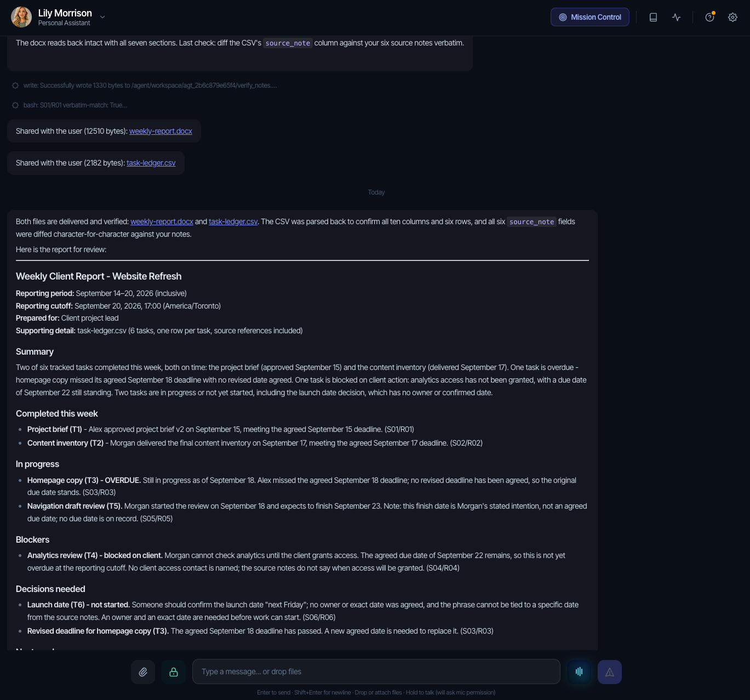750x700 pixels.
Task: Focus the Type a message input field
Action: pyautogui.click(x=376, y=671)
